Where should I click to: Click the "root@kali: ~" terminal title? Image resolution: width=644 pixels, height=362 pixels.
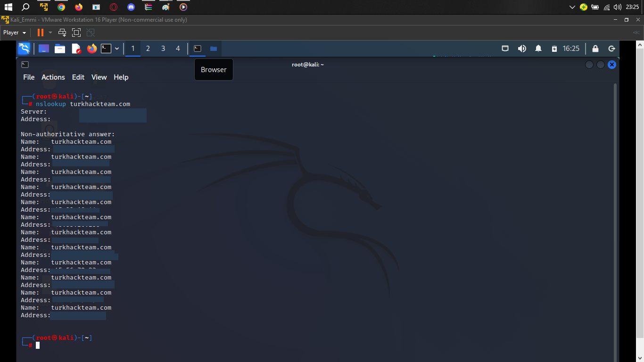308,65
